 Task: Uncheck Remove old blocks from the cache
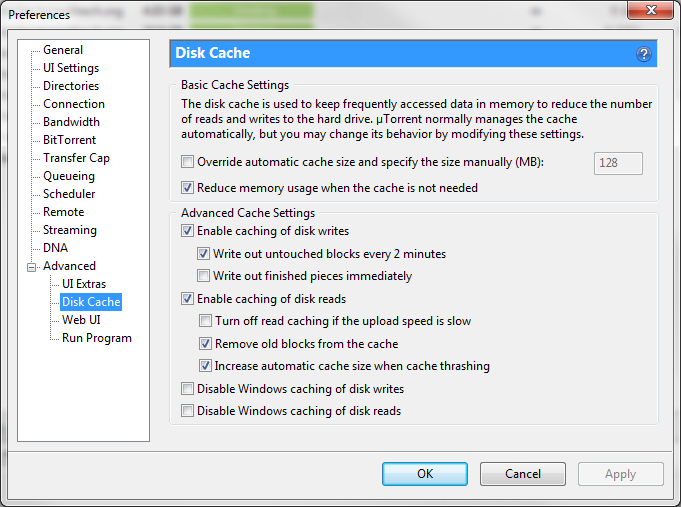tap(204, 344)
